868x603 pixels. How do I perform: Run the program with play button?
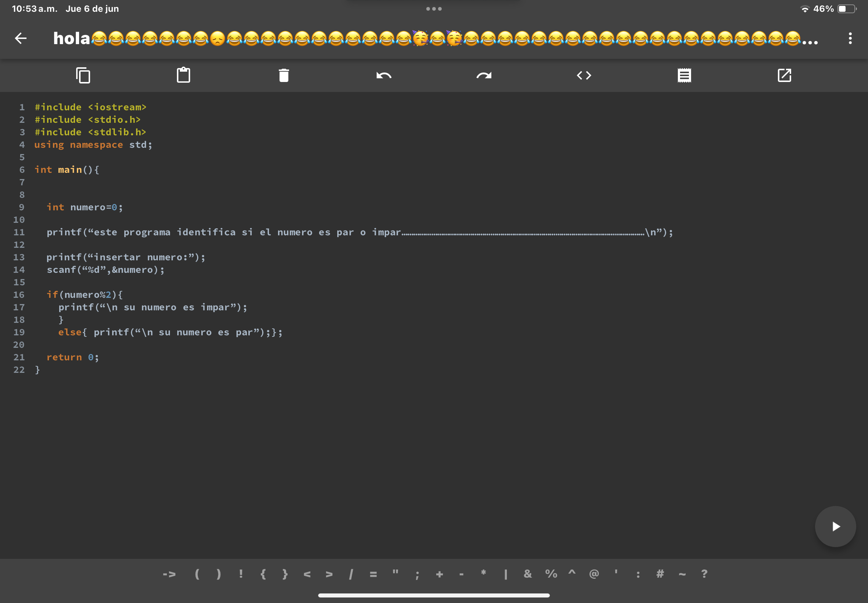point(835,526)
